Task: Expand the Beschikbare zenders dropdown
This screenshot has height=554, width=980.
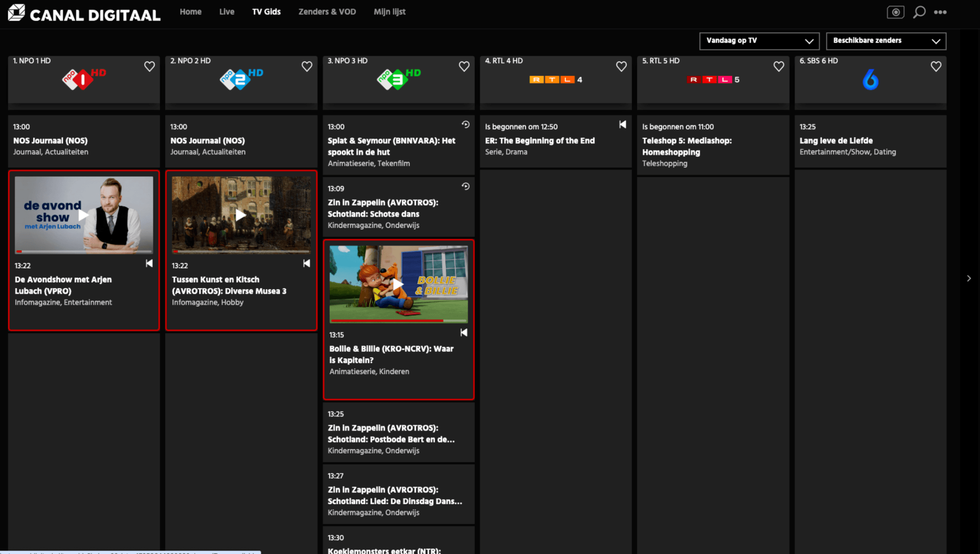Action: (x=886, y=41)
